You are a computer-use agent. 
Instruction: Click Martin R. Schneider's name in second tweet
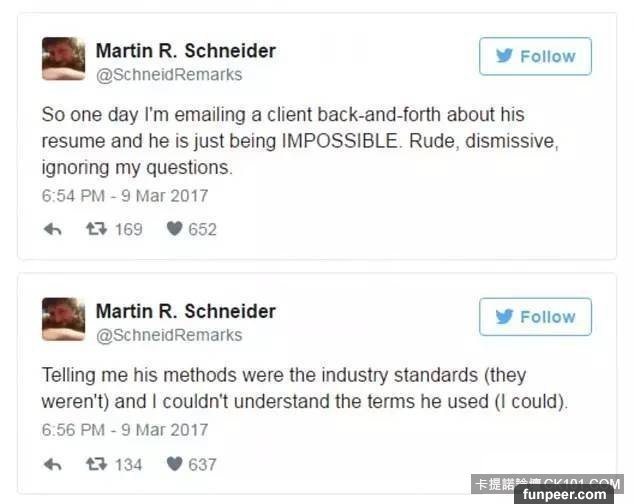185,310
